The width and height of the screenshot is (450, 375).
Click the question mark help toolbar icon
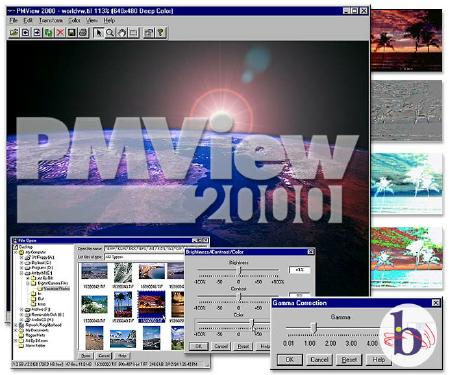161,32
